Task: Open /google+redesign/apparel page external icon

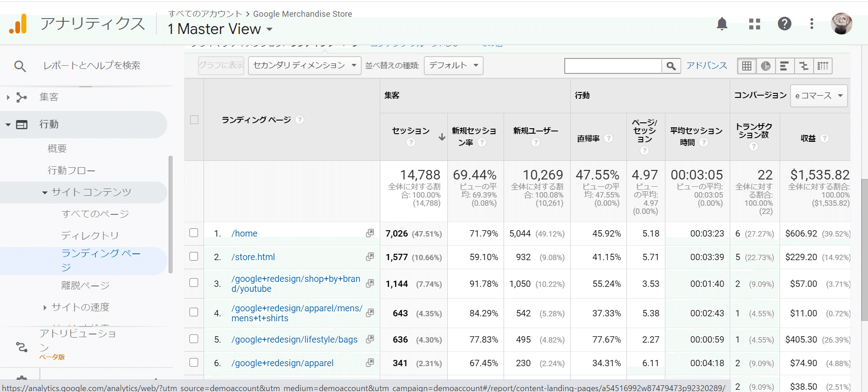Action: pyautogui.click(x=370, y=363)
